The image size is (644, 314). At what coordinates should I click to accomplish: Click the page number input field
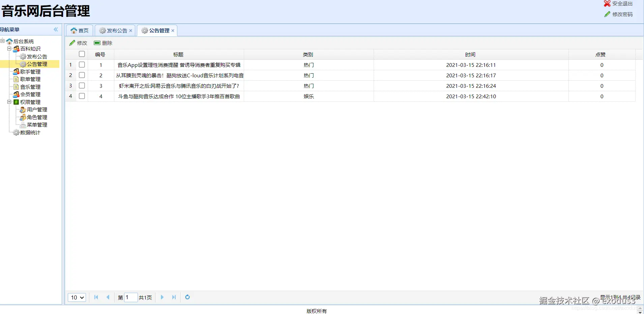[x=131, y=297]
